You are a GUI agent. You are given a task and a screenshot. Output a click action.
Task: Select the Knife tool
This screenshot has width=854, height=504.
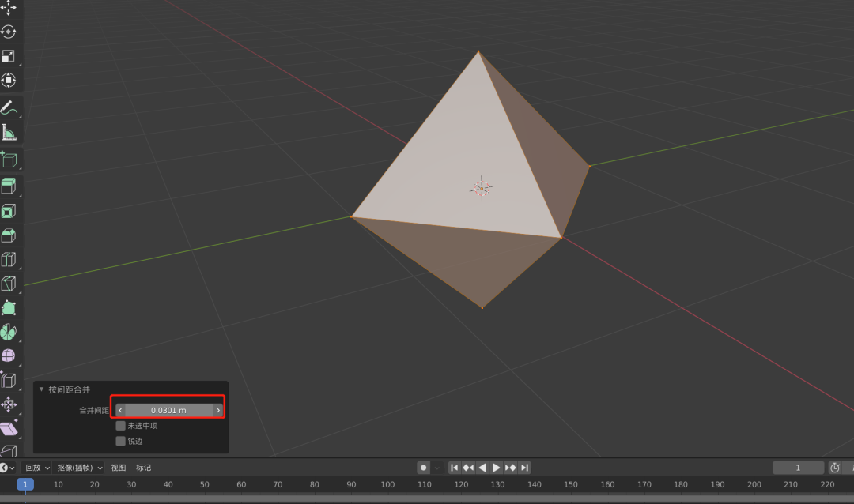(x=8, y=284)
